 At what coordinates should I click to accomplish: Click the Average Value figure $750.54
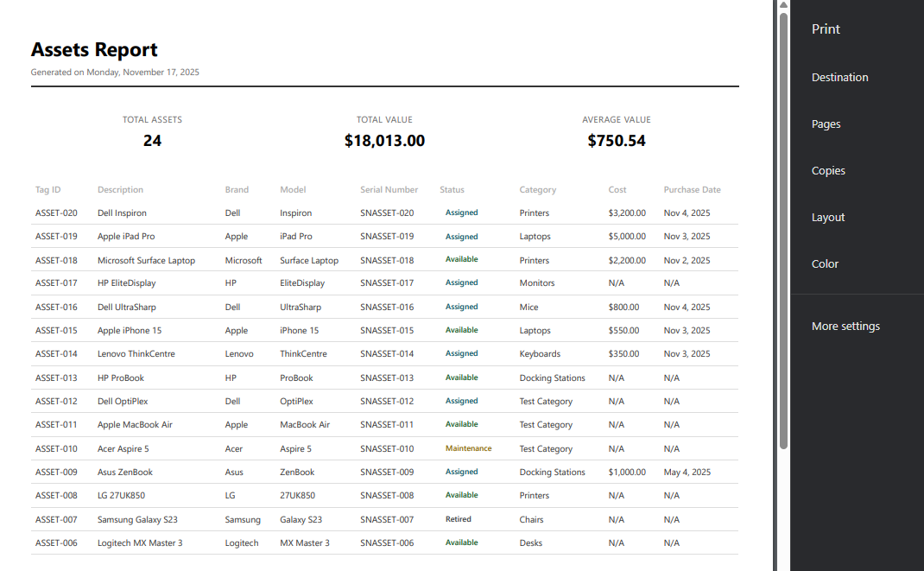pyautogui.click(x=617, y=140)
